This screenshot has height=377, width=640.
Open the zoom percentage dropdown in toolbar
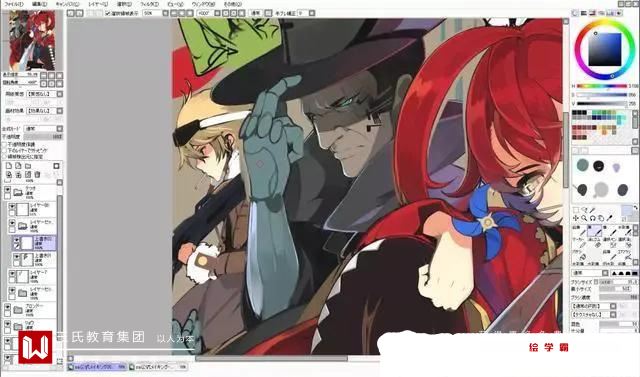[165, 13]
